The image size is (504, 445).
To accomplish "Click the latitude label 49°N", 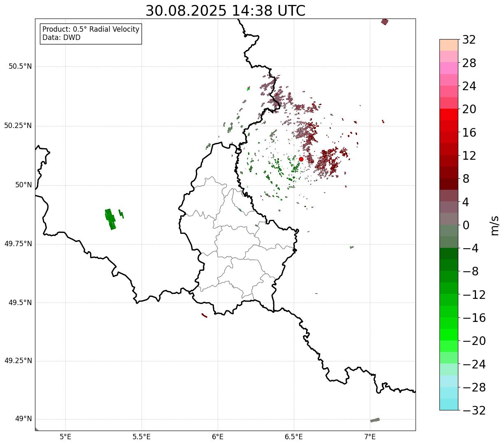I will tap(23, 419).
